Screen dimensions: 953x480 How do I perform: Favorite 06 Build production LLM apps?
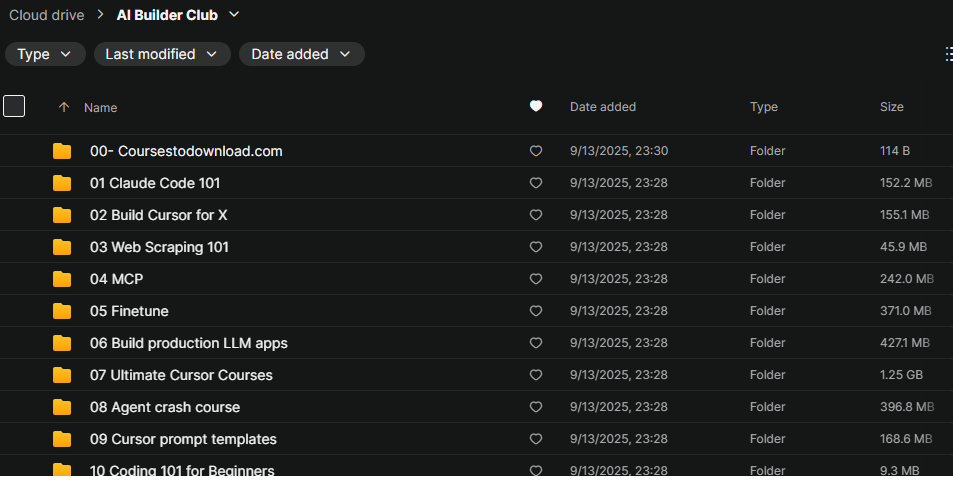click(535, 343)
